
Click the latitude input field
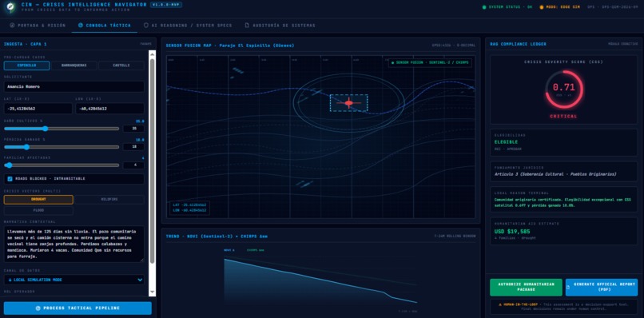coord(38,109)
